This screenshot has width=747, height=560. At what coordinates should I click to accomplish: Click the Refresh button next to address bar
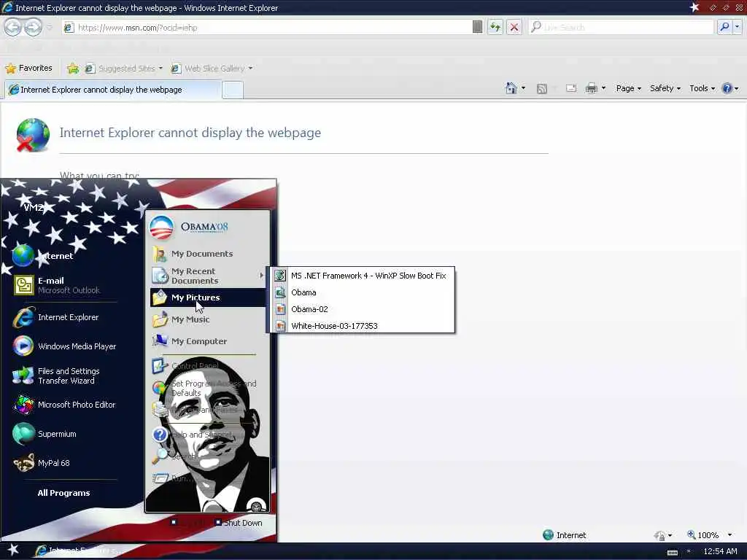tap(495, 27)
